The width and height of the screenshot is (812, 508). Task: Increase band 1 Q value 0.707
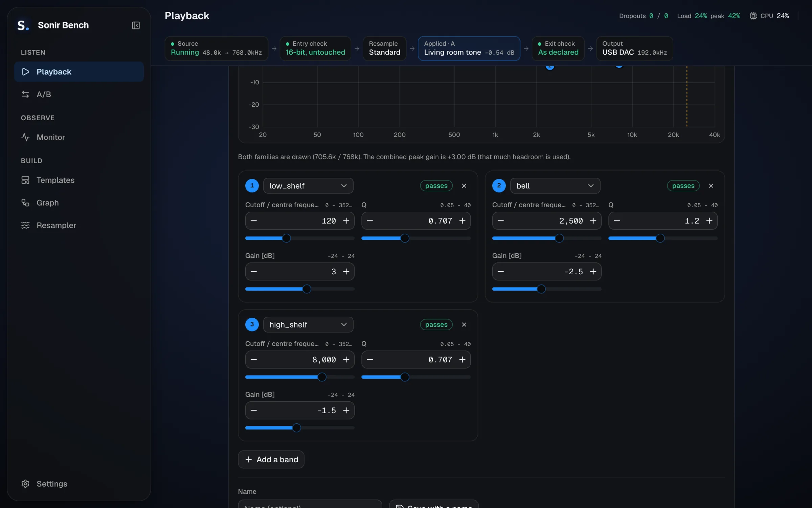pyautogui.click(x=462, y=221)
